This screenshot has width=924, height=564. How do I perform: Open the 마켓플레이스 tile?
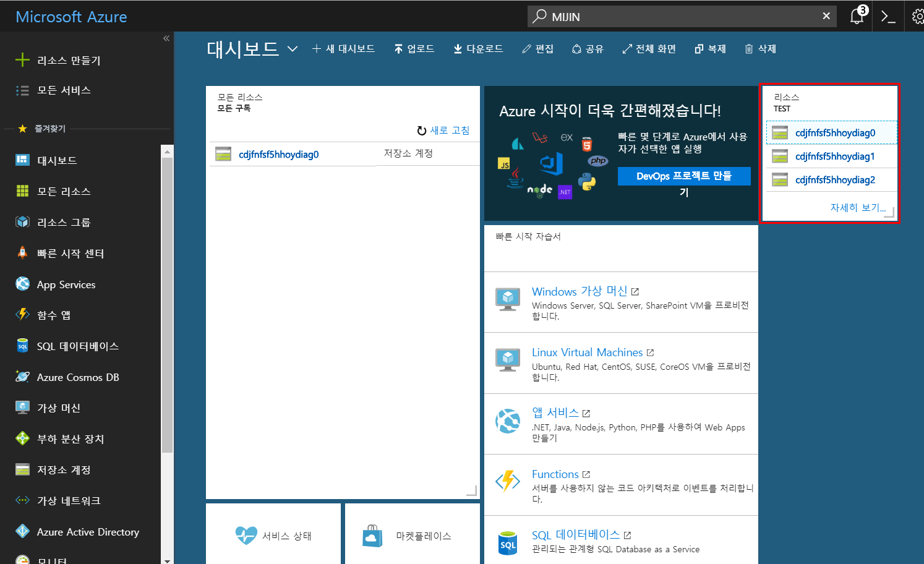[x=413, y=534]
